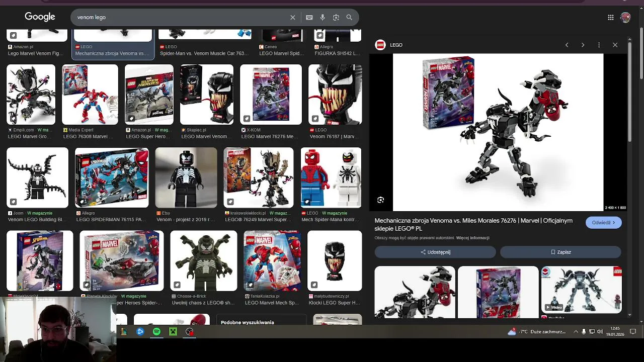Click the Ceneo 'LEGO Marvel Spid...' caption
Viewport: 644px width, 362px height.
[281, 53]
